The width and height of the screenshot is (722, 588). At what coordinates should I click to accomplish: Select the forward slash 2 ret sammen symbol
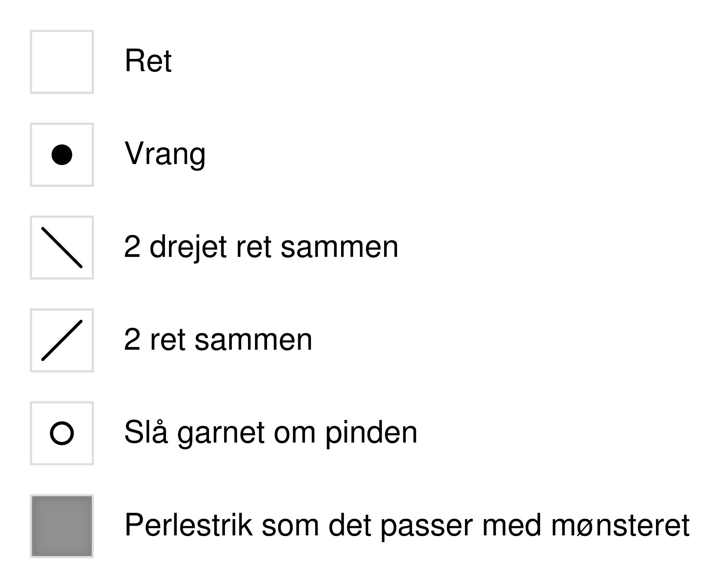[x=62, y=340]
